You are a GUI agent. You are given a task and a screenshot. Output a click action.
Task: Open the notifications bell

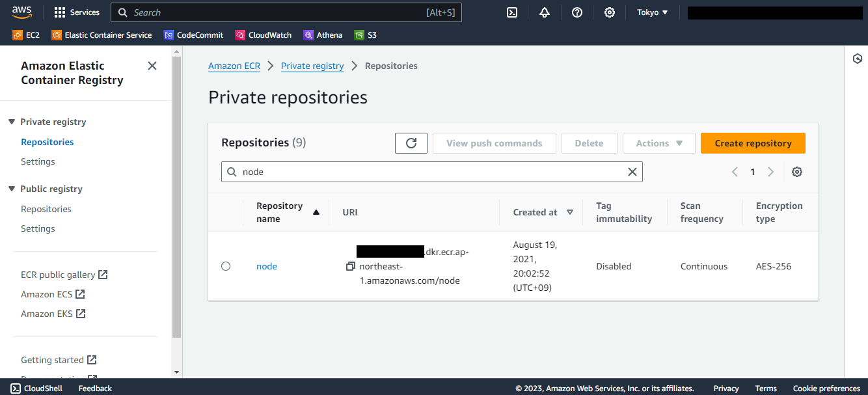(x=545, y=12)
